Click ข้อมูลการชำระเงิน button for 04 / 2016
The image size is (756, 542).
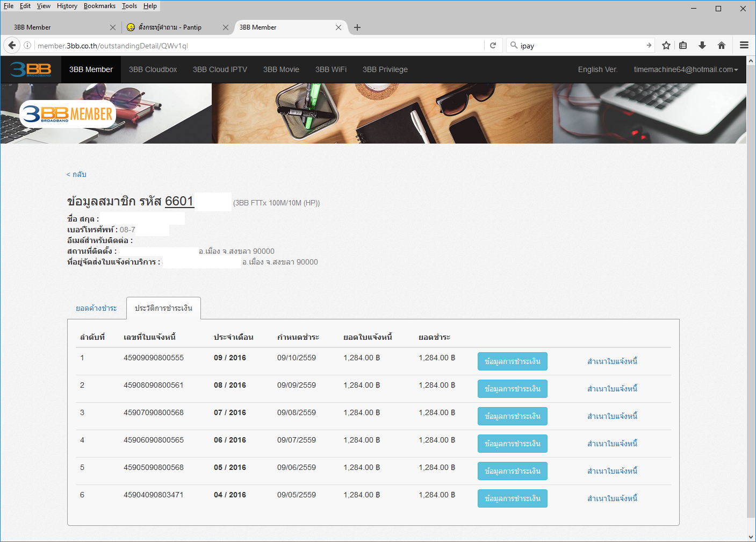[x=513, y=498]
